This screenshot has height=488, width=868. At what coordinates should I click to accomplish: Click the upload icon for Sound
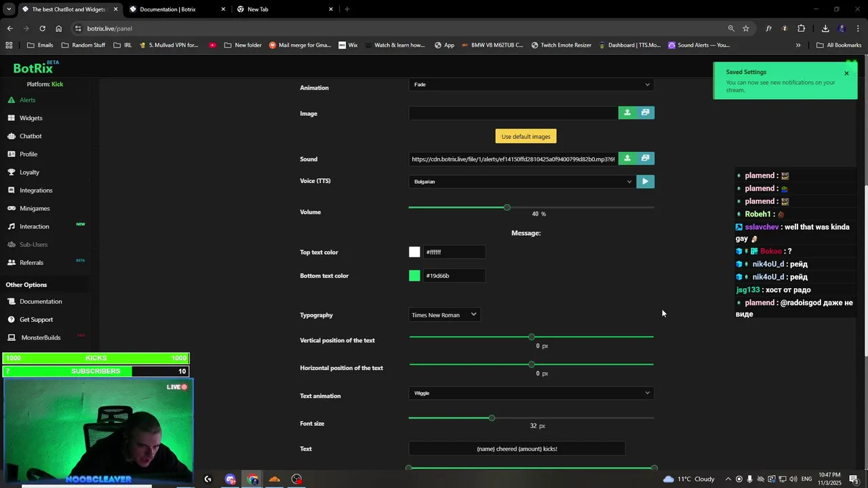[x=627, y=159]
